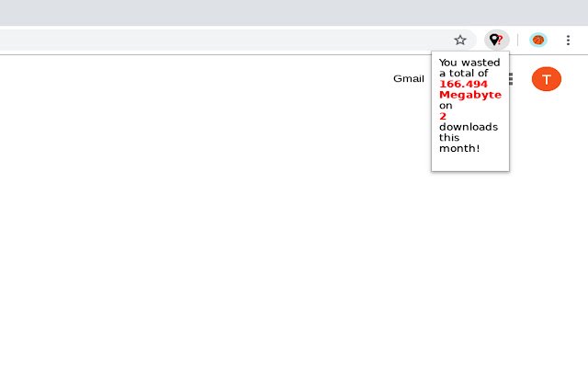Click 'month!' text in the popup
The image size is (588, 368).
coord(459,148)
